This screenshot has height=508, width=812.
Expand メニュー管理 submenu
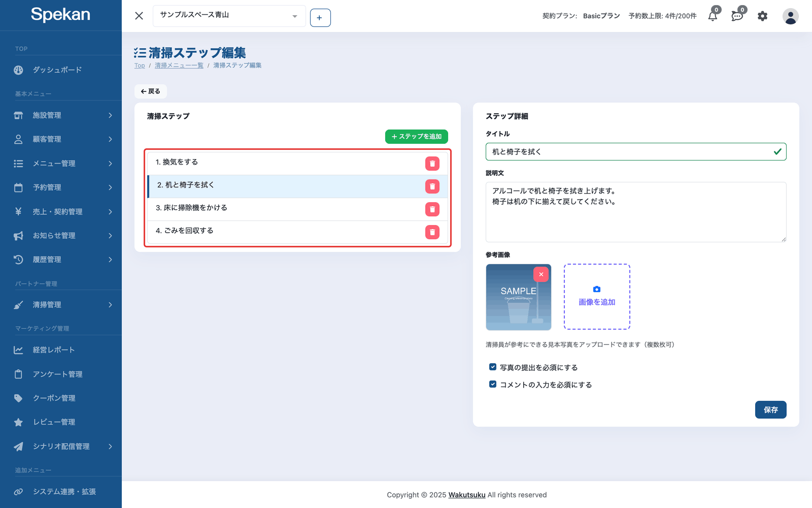[61, 164]
